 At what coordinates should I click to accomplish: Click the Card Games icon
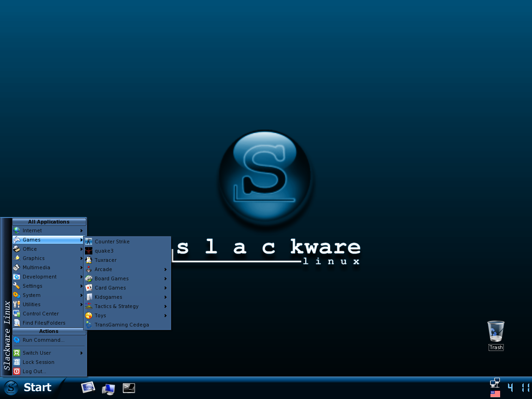pyautogui.click(x=89, y=288)
